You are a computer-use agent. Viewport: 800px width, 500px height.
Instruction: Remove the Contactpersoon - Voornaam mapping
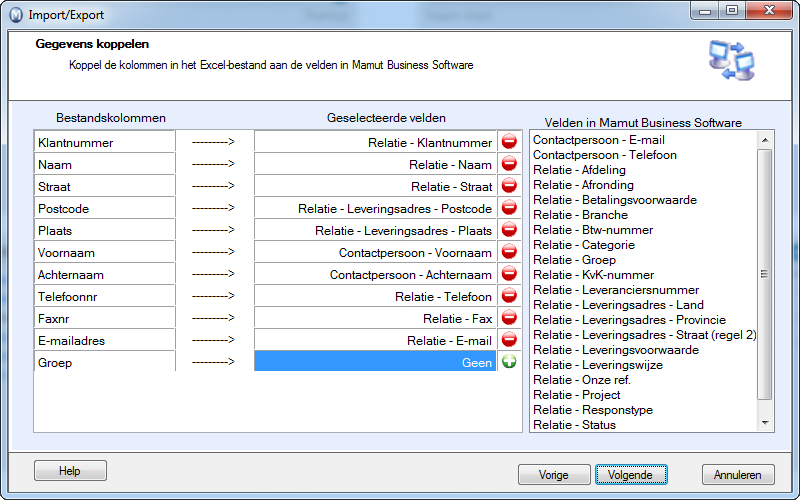click(509, 251)
